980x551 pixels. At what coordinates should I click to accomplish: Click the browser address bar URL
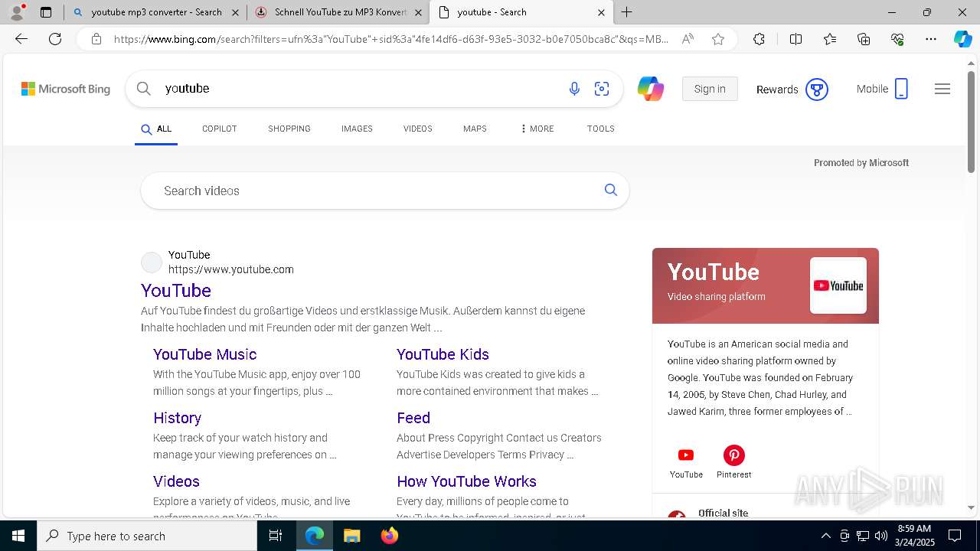tap(390, 39)
